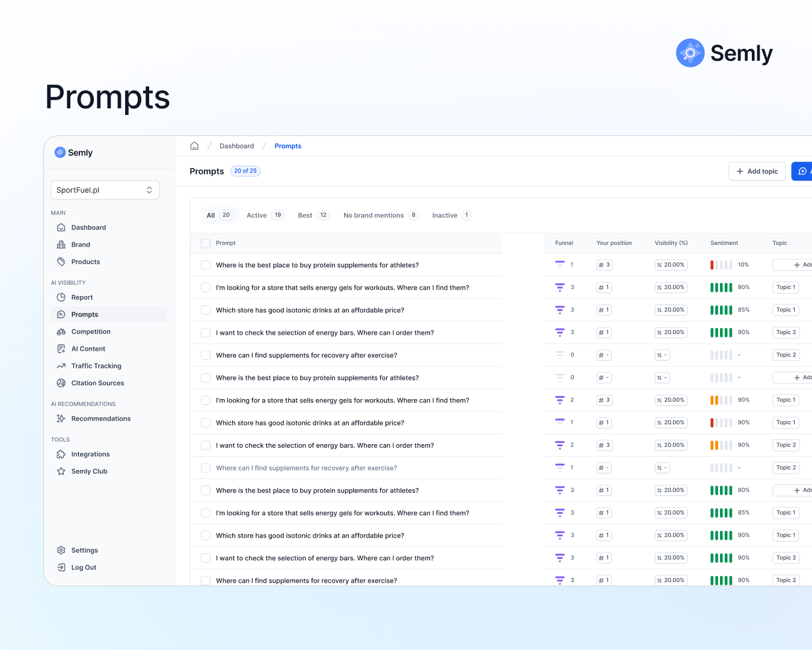Click the Dashboard breadcrumb link
The height and width of the screenshot is (650, 812).
(236, 146)
